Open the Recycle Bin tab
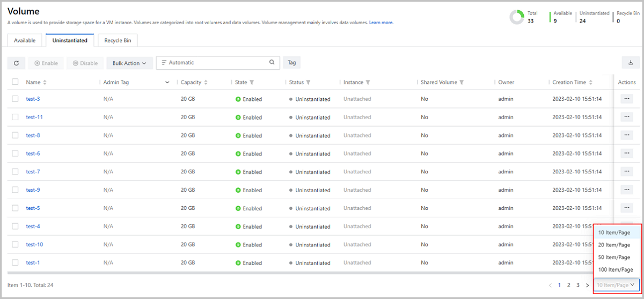This screenshot has height=299, width=644. (x=117, y=40)
